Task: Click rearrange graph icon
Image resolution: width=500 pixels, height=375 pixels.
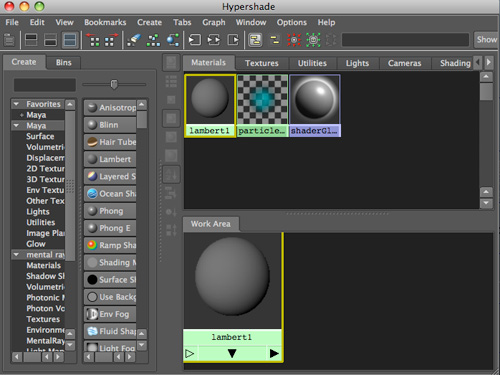Action: (x=153, y=40)
